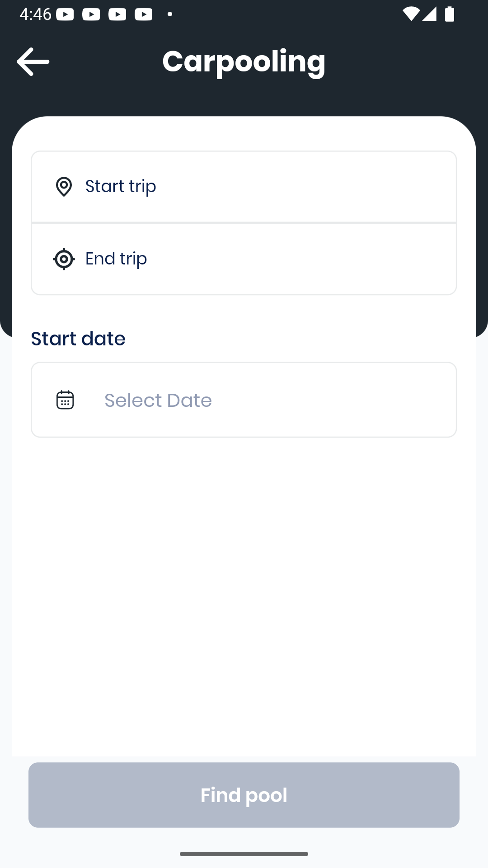Open the Start trip location field
Viewport: 488px width, 868px height.
pyautogui.click(x=244, y=187)
